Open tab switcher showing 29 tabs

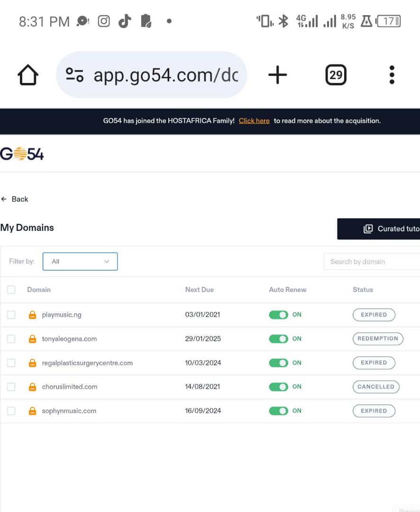[336, 75]
